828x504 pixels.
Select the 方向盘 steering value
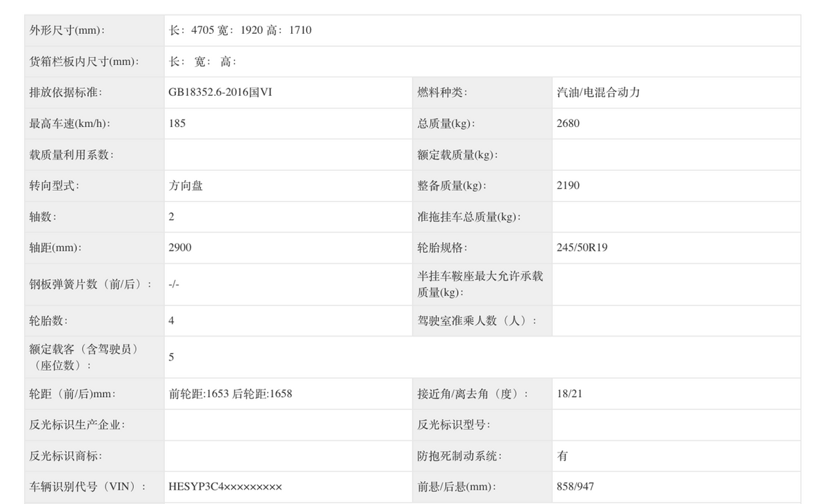186,185
